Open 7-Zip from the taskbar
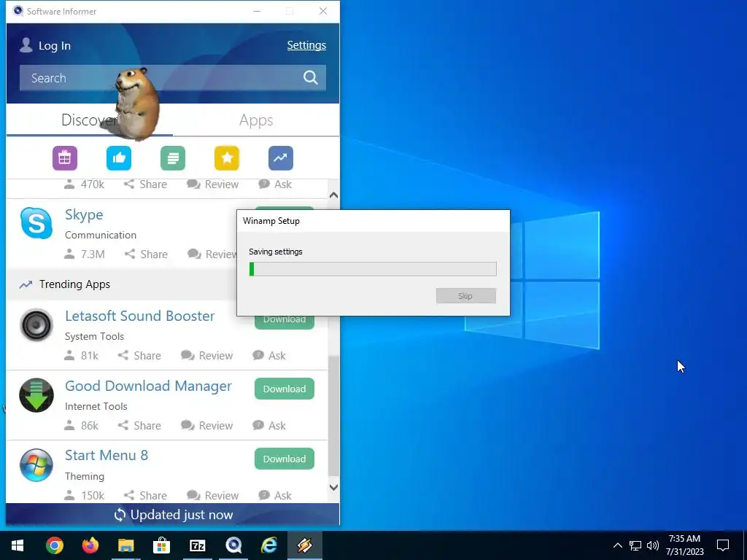The image size is (747, 560). tap(197, 545)
